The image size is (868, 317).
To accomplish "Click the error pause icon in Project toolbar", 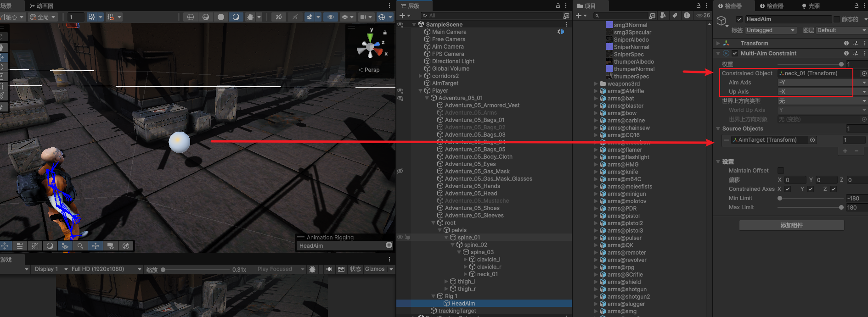I will tap(687, 16).
